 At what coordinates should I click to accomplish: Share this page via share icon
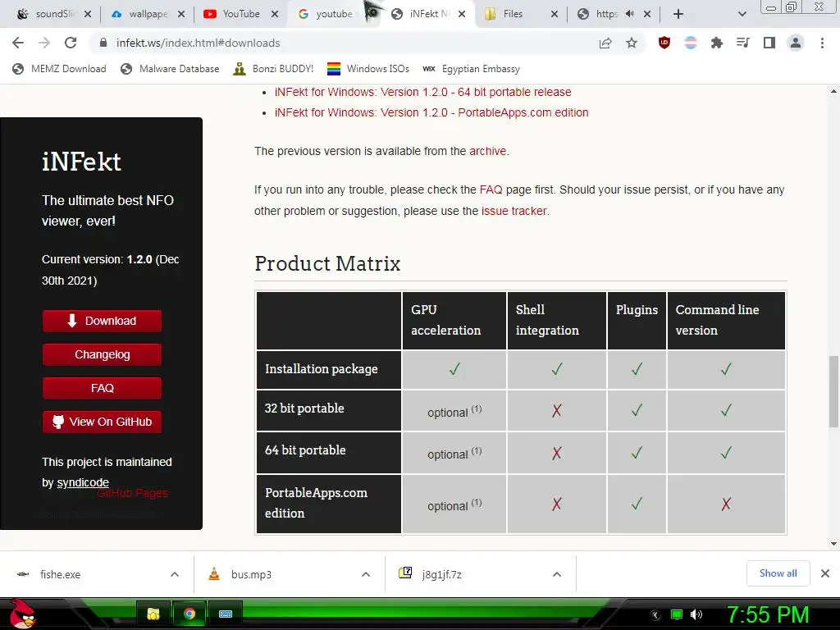pos(605,43)
